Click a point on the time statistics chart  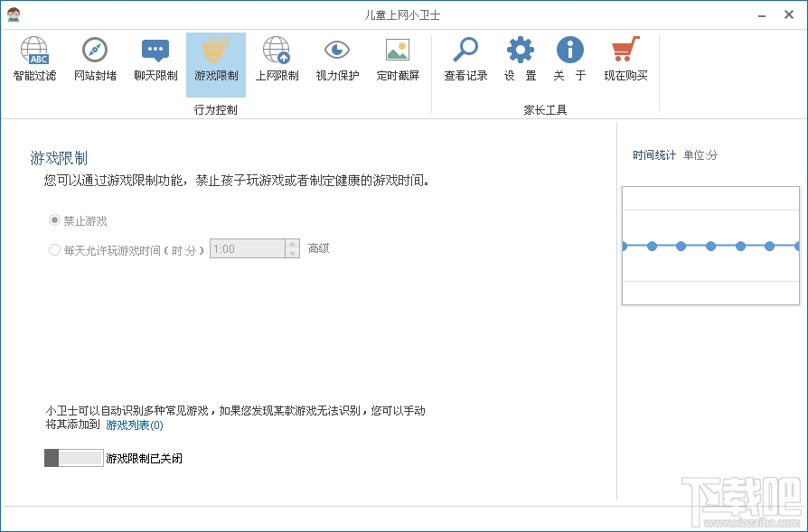click(710, 244)
